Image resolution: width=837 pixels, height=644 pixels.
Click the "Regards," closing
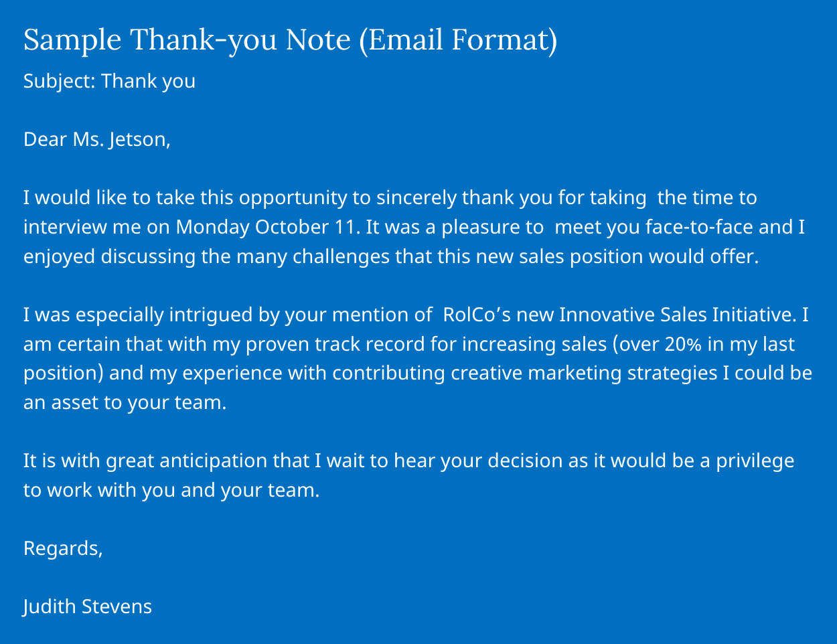pos(63,548)
